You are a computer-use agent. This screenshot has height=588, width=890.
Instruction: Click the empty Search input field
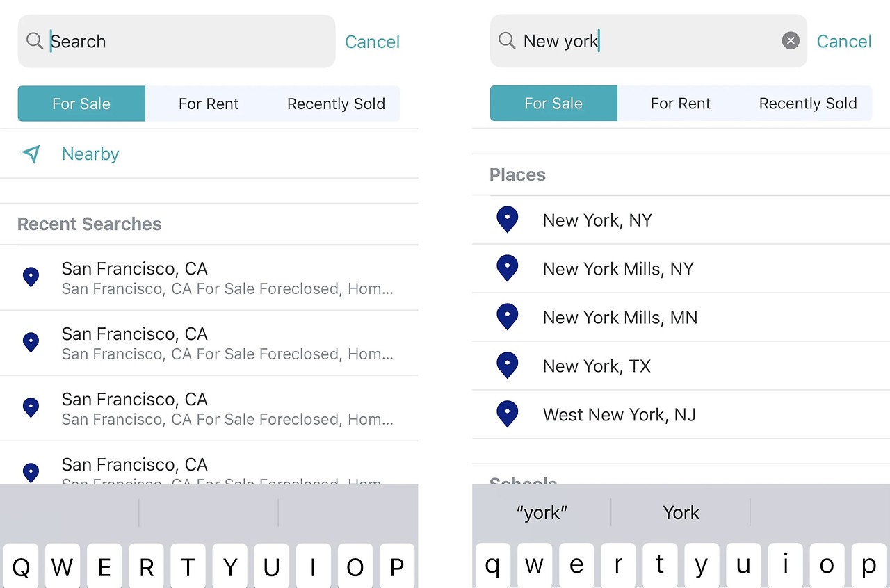point(188,42)
